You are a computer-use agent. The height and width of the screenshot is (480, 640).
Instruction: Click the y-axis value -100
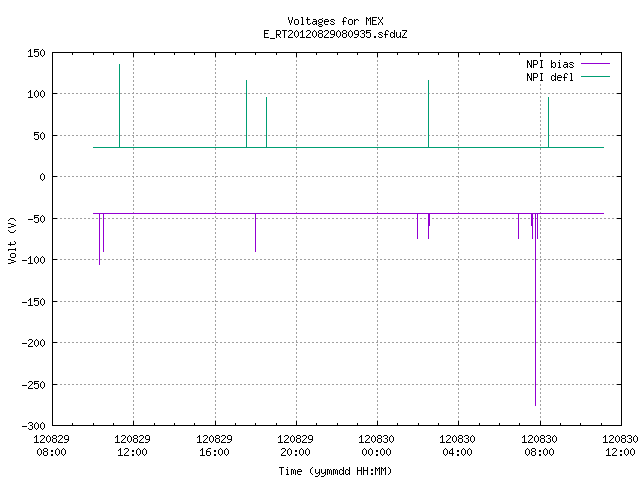(33, 260)
